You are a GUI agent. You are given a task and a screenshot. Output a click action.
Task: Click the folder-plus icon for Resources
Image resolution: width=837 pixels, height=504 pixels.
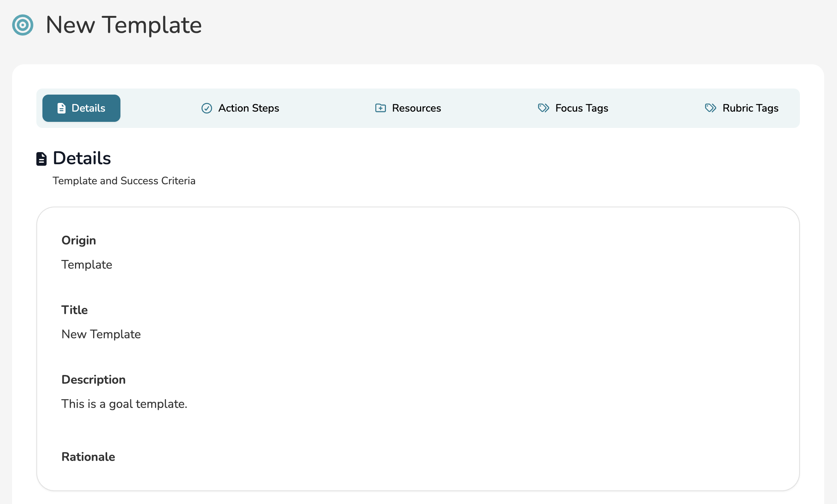click(380, 108)
